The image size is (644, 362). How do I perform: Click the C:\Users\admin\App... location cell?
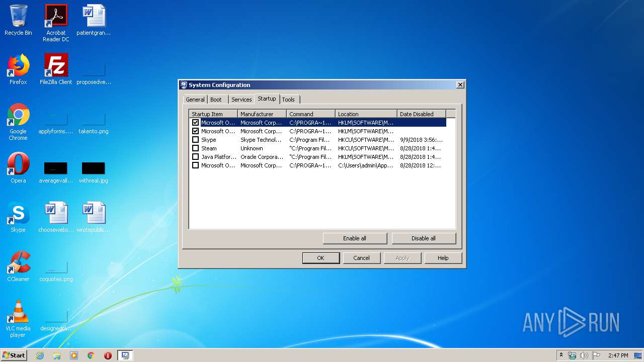click(x=366, y=165)
